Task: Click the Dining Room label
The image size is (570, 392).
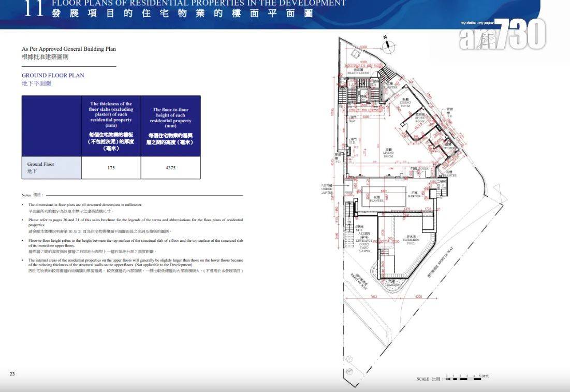Action: 405,103
